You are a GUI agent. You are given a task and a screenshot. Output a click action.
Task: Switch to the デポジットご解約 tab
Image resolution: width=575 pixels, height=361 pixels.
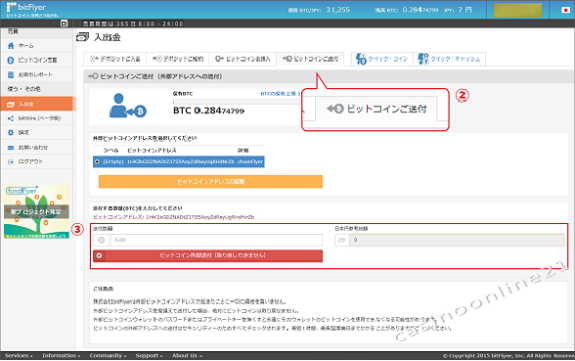[x=178, y=59]
